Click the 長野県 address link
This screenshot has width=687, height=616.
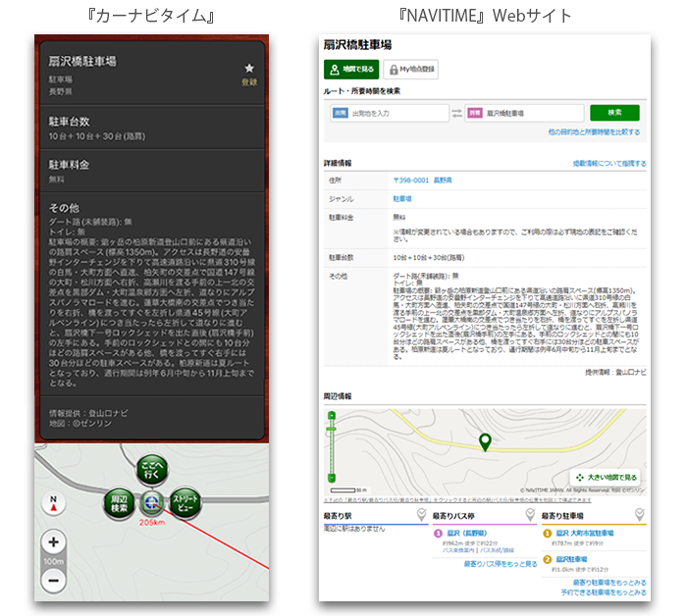tap(443, 180)
